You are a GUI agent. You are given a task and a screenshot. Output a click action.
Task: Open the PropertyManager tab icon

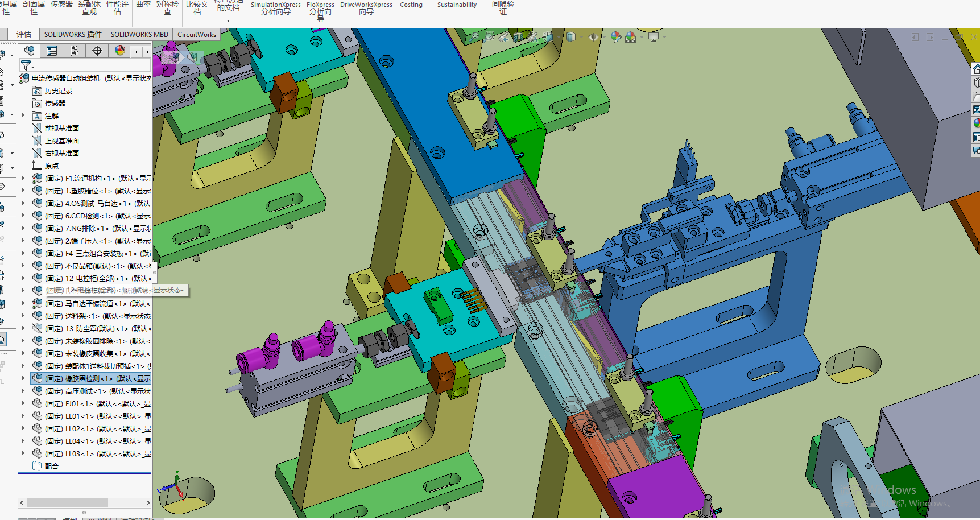click(52, 51)
